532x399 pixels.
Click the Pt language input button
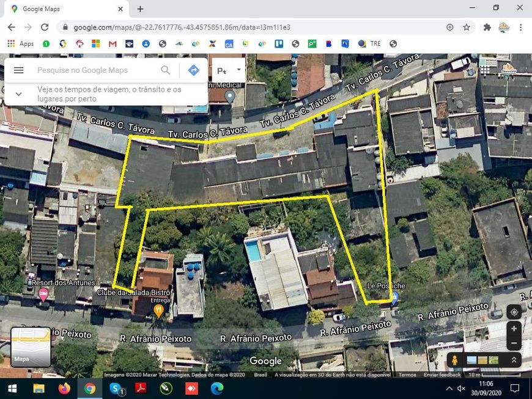click(221, 71)
